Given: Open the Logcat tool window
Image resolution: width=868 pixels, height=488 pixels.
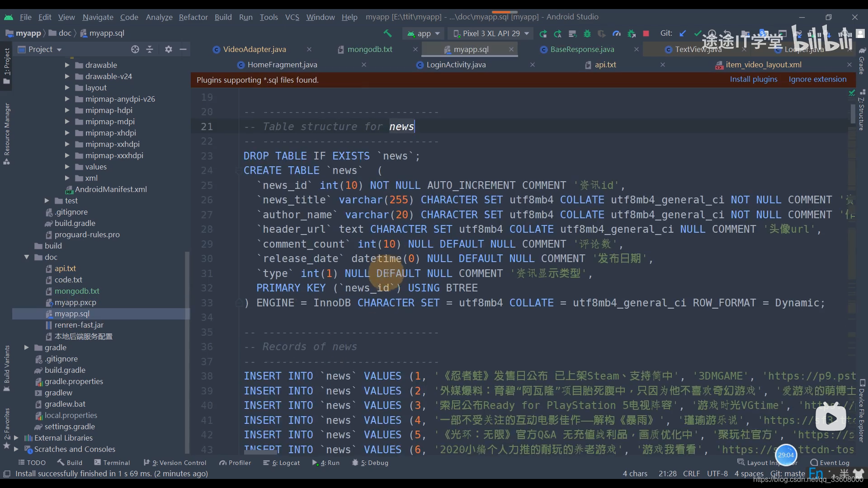Looking at the screenshot, I should point(281,463).
